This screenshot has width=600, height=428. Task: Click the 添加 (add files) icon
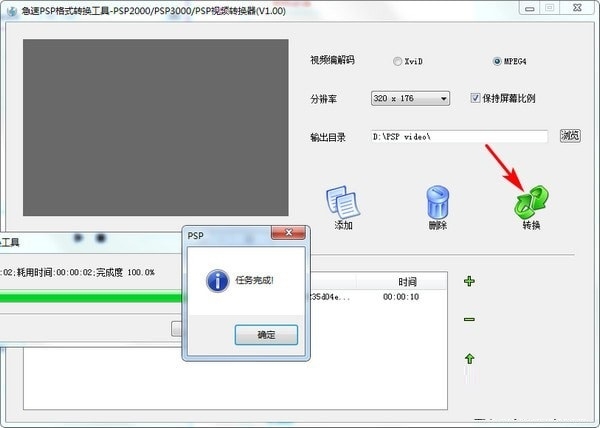[343, 203]
